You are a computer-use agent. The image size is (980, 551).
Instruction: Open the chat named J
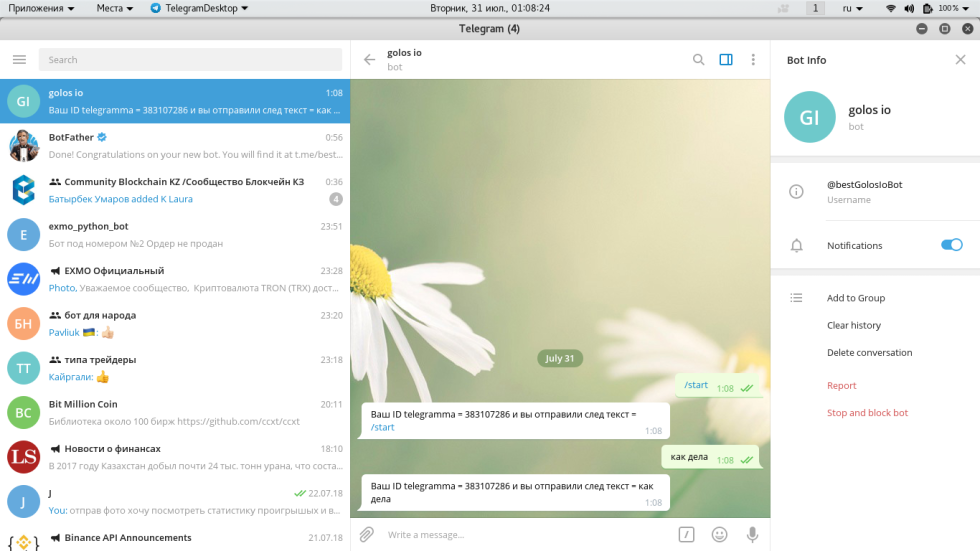coord(175,502)
